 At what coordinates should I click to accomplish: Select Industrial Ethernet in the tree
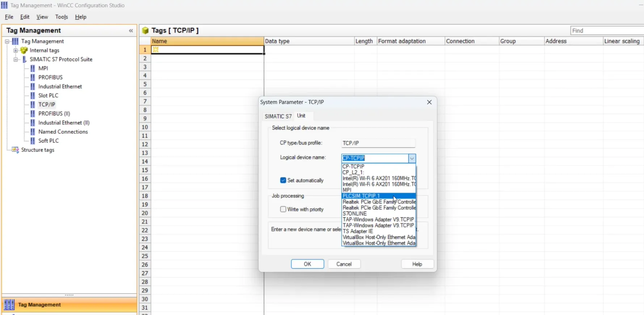pos(60,86)
